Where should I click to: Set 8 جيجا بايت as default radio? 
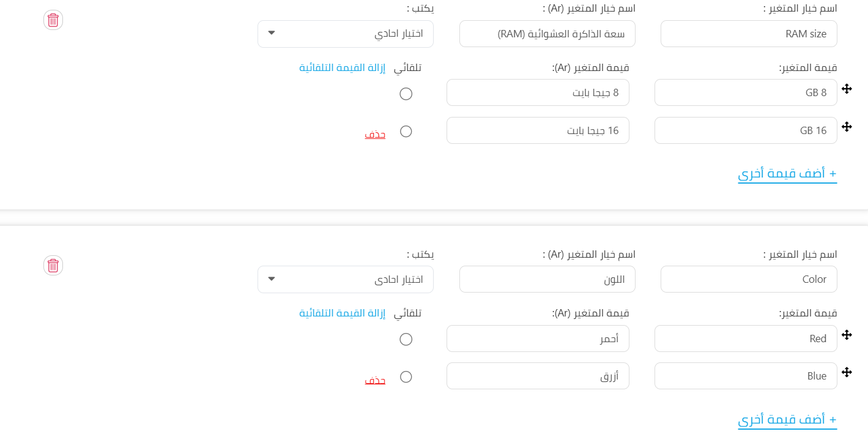(406, 94)
